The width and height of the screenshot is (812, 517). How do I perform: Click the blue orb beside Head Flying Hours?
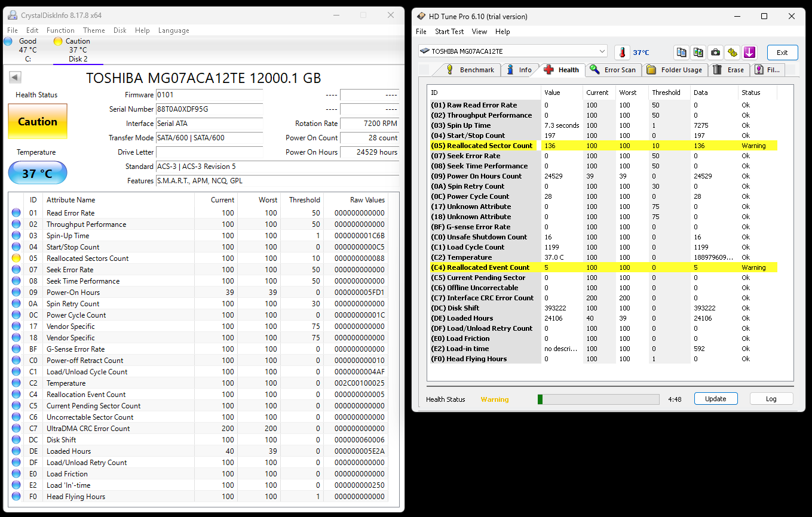[16, 497]
